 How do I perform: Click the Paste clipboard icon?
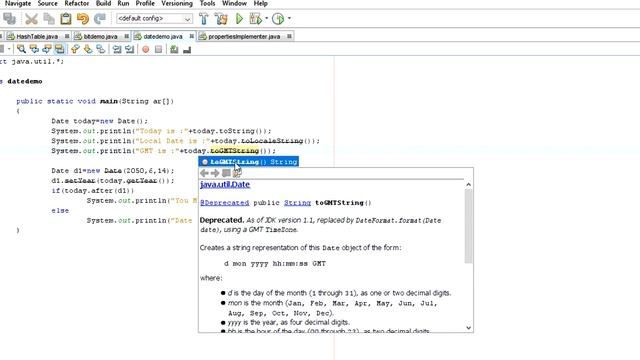pos(66,19)
